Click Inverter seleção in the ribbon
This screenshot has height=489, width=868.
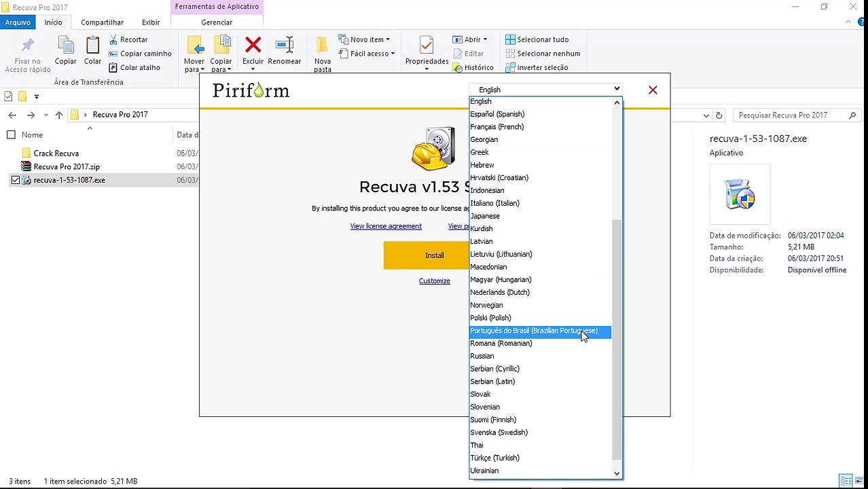click(x=537, y=67)
